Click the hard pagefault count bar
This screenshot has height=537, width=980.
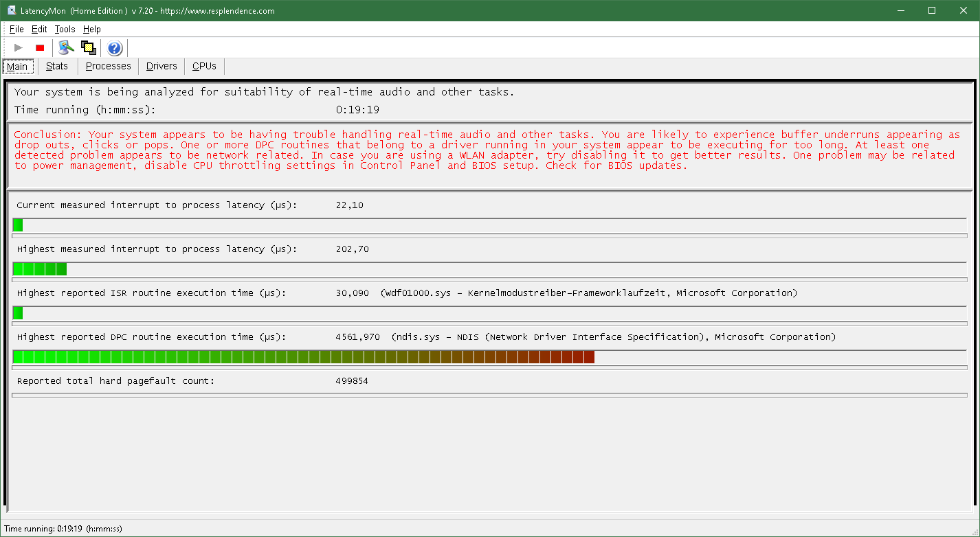(x=489, y=395)
